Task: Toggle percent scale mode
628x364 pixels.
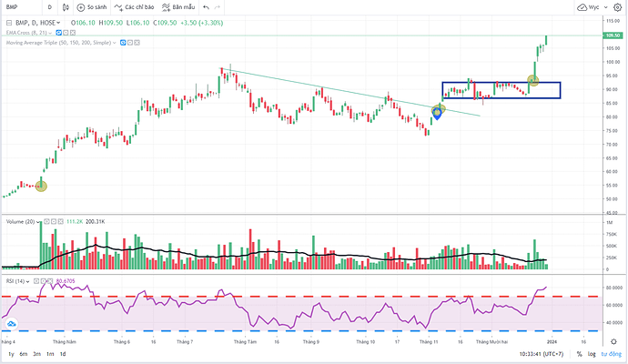Action: (x=579, y=354)
